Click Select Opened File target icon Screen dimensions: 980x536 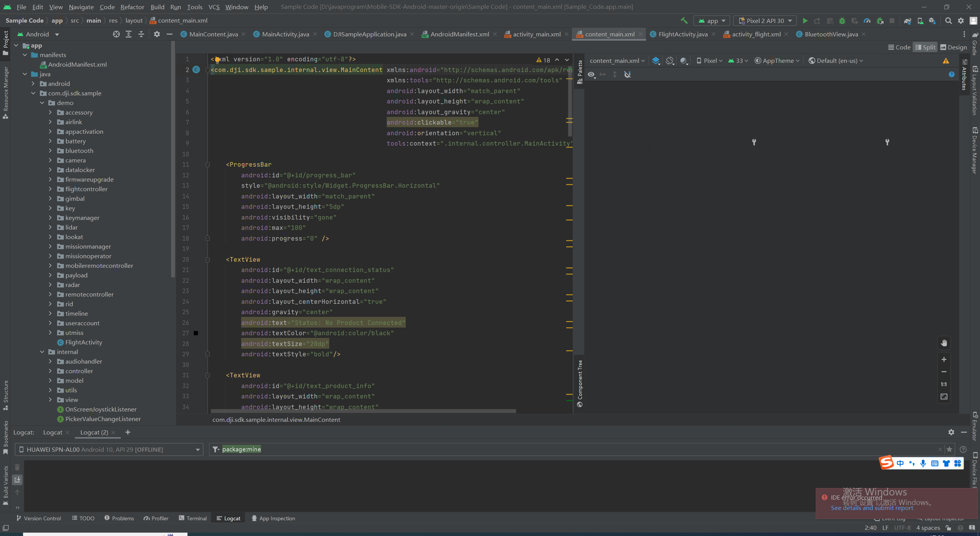(116, 34)
